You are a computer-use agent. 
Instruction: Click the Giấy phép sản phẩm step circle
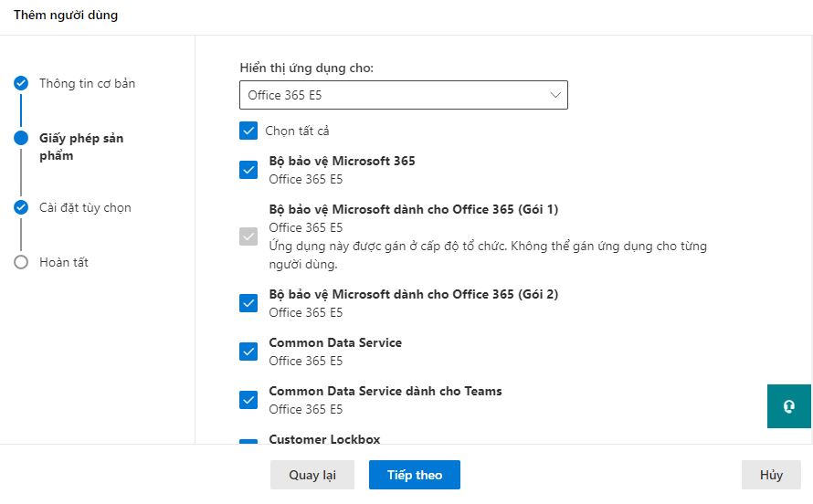point(21,139)
